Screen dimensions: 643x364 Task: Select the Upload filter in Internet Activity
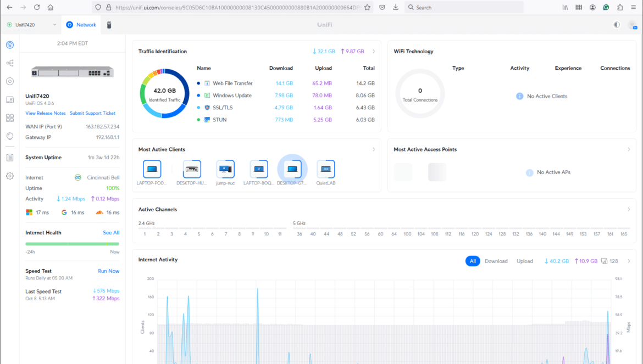pos(524,261)
